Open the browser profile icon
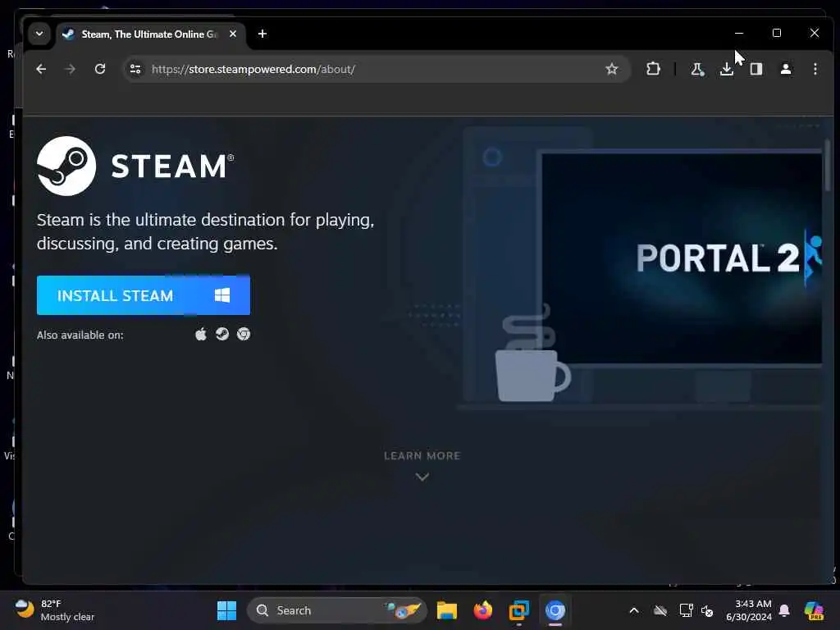Viewport: 840px width, 630px height. 786,69
